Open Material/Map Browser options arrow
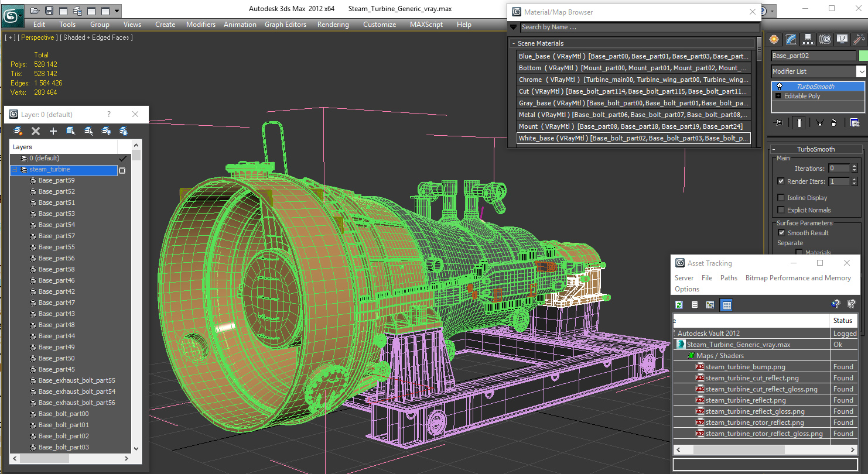Viewport: 868px width, 474px height. tap(514, 27)
